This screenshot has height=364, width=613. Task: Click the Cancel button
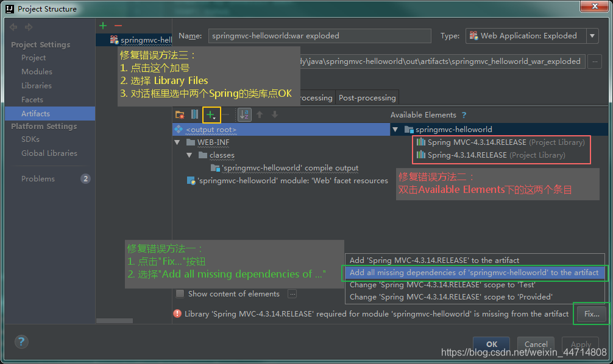point(536,344)
